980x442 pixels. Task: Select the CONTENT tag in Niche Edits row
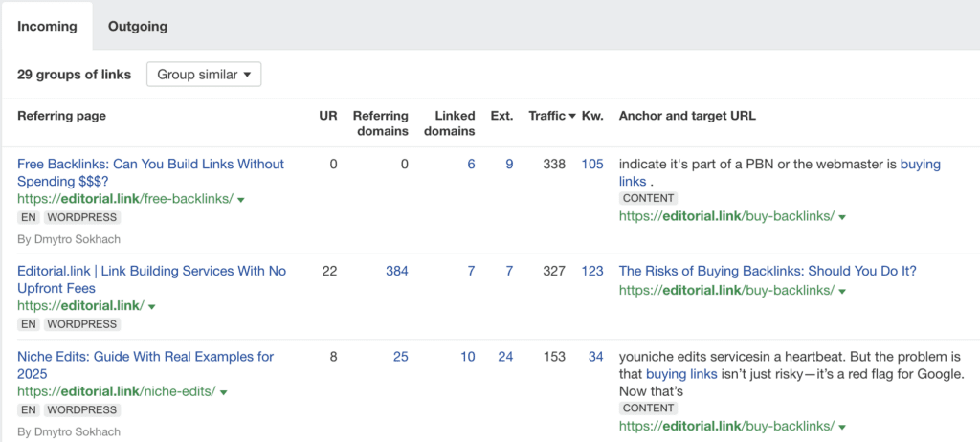[648, 408]
